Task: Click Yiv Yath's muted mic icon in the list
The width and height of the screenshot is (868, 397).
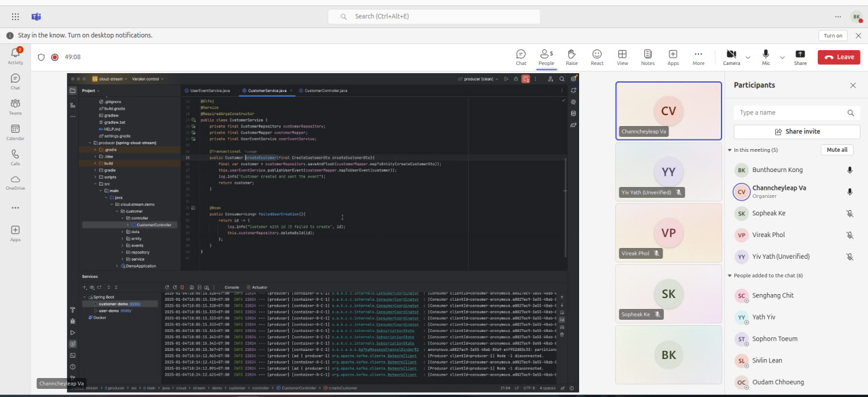Action: (x=850, y=257)
